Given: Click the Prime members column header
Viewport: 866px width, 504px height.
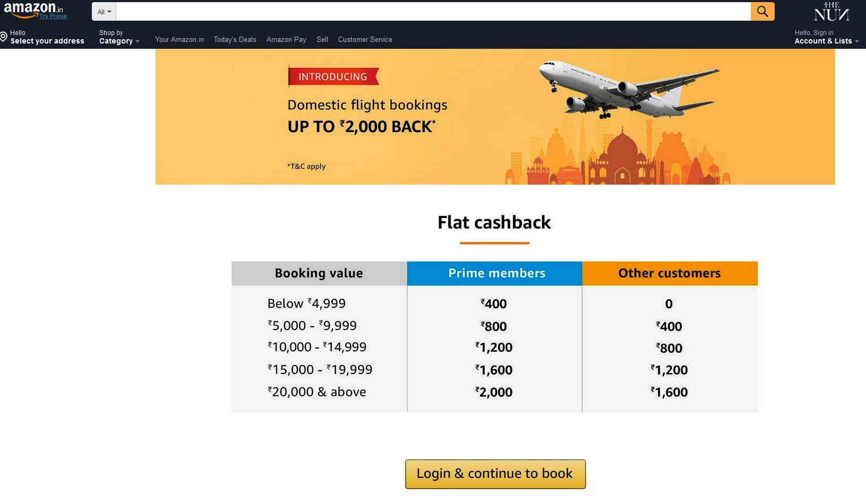Looking at the screenshot, I should (495, 273).
